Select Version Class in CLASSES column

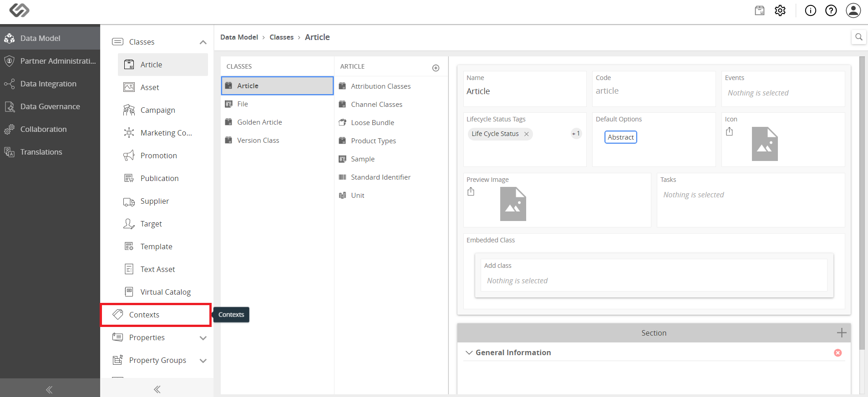(277, 141)
